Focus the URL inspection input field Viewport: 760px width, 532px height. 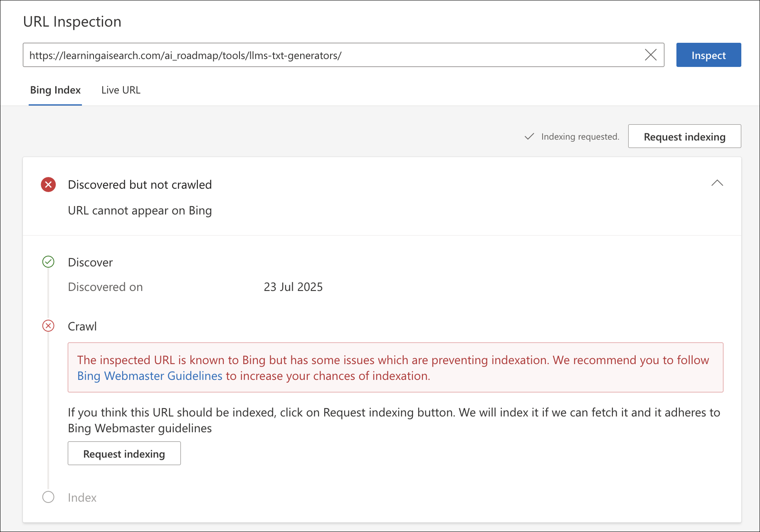point(343,55)
